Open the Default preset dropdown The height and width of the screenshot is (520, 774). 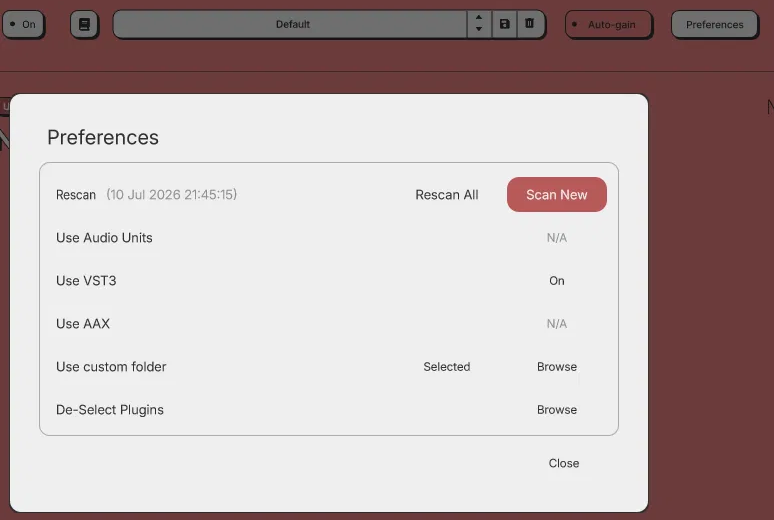290,24
